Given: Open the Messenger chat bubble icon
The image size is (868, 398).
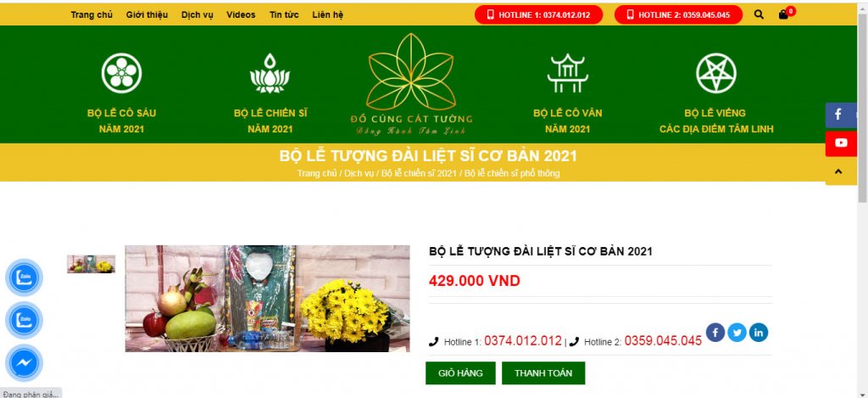Looking at the screenshot, I should click(x=24, y=364).
